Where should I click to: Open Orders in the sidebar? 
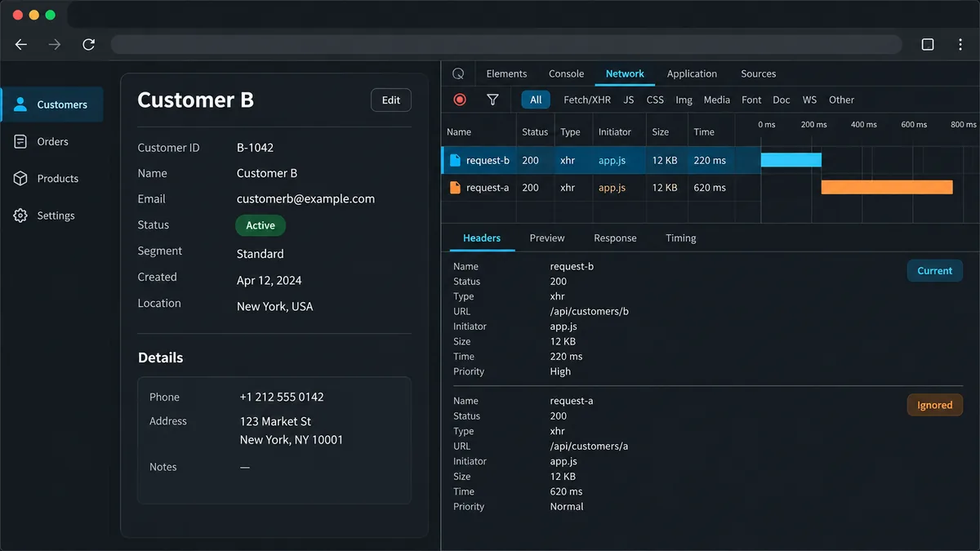click(52, 141)
